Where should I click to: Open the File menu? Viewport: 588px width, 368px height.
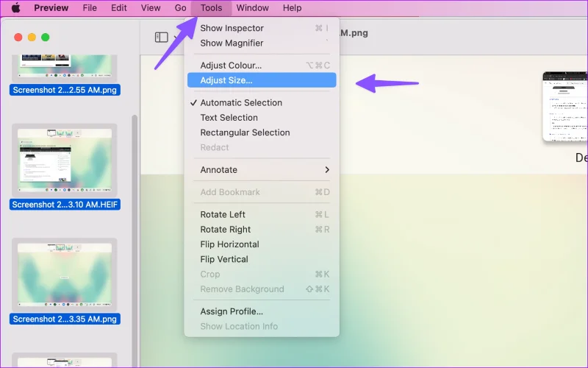tap(90, 8)
